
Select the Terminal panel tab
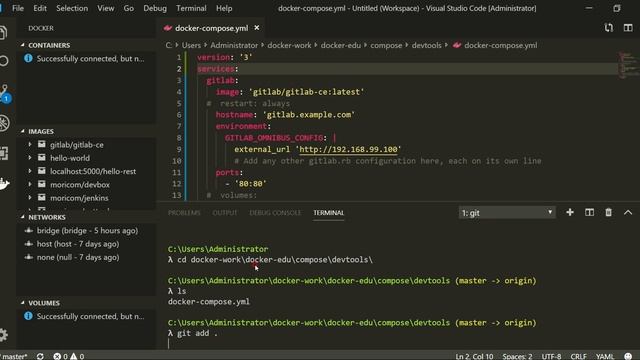pos(329,213)
